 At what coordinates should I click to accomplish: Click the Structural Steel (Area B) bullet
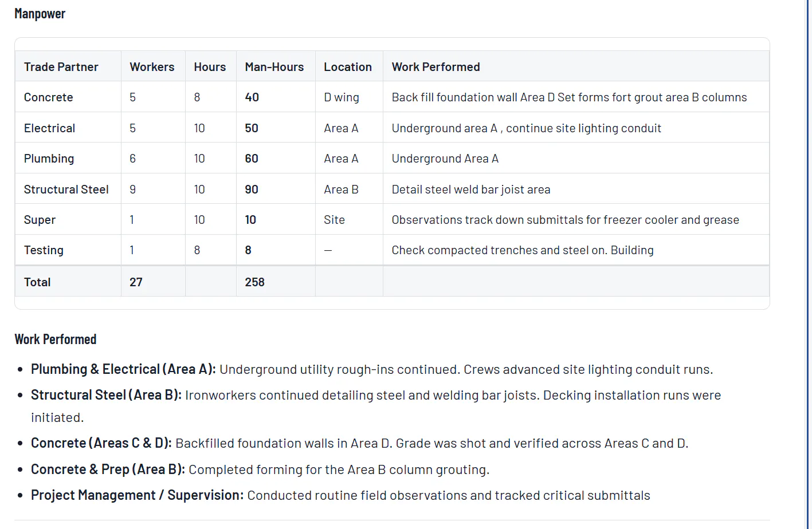click(x=376, y=406)
